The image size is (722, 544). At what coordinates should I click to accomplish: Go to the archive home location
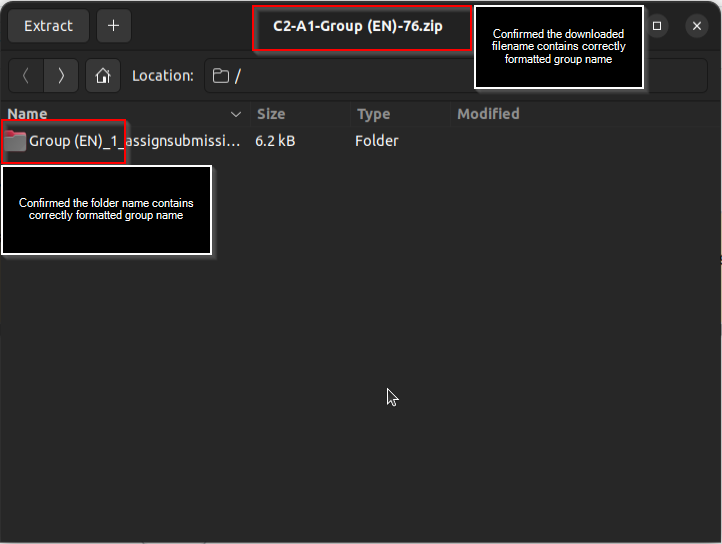click(x=103, y=76)
